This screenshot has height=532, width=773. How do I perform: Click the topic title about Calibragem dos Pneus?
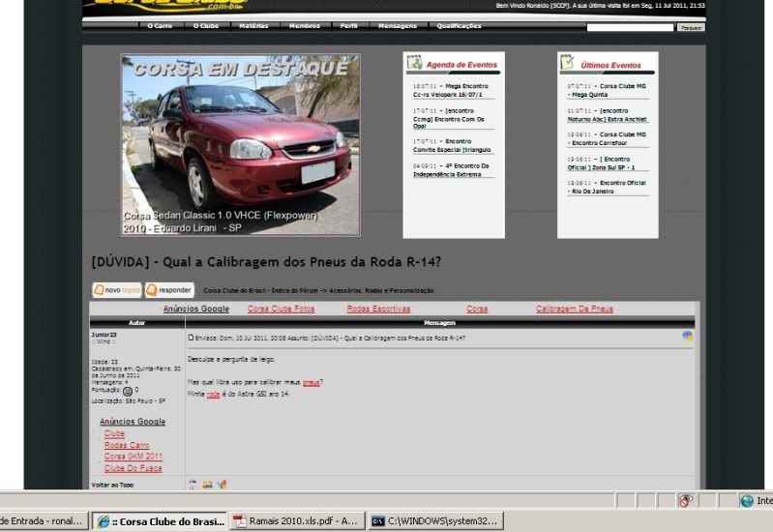(266, 262)
